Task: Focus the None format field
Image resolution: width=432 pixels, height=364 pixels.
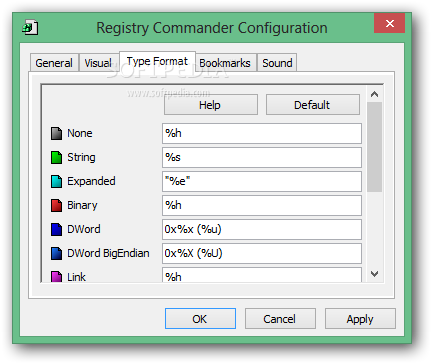Action: tap(262, 133)
